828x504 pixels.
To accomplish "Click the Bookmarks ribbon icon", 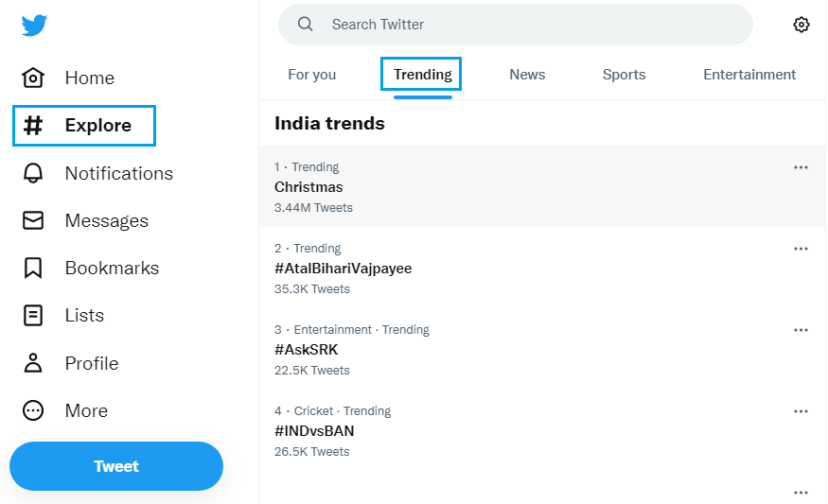I will [33, 268].
